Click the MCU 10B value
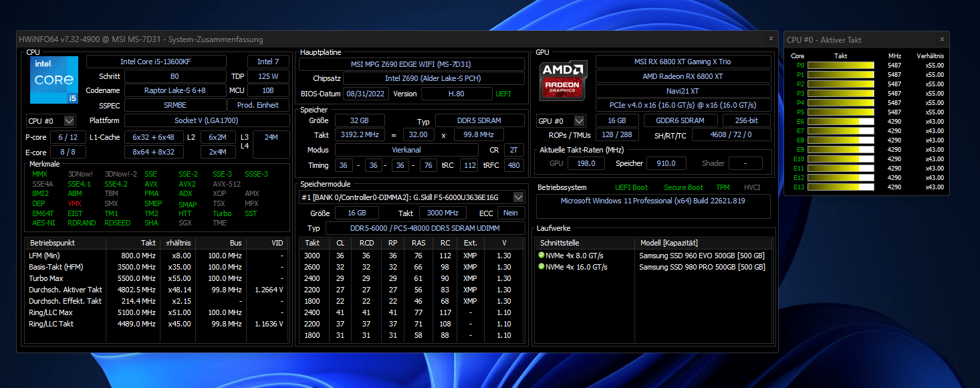Viewport: 980px width, 388px height. pyautogui.click(x=269, y=90)
